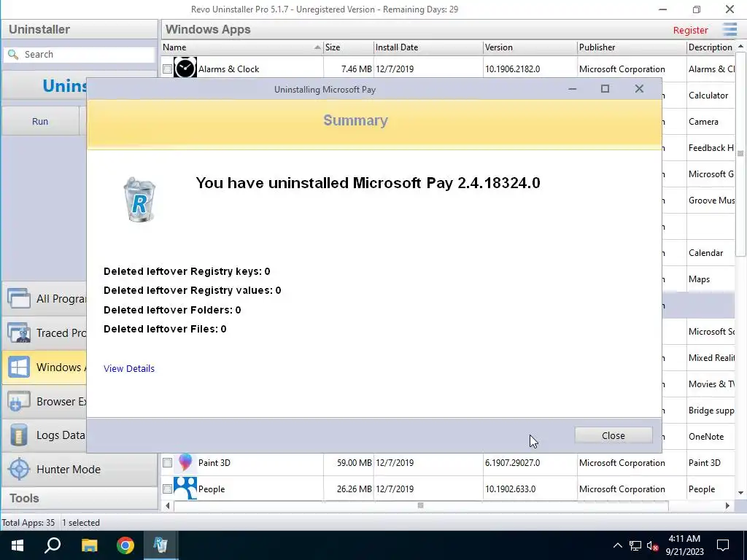Click the vertical scrollbar up arrow
The width and height of the screenshot is (747, 560).
pos(740,46)
